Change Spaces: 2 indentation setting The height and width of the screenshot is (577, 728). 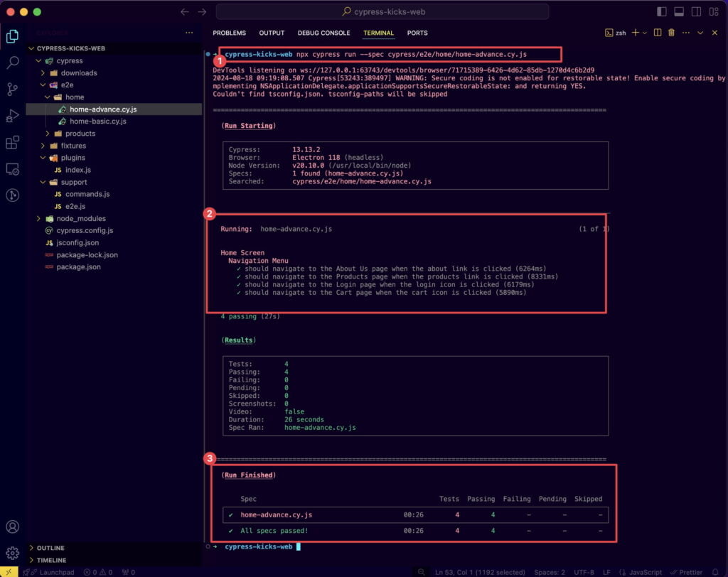click(x=550, y=572)
